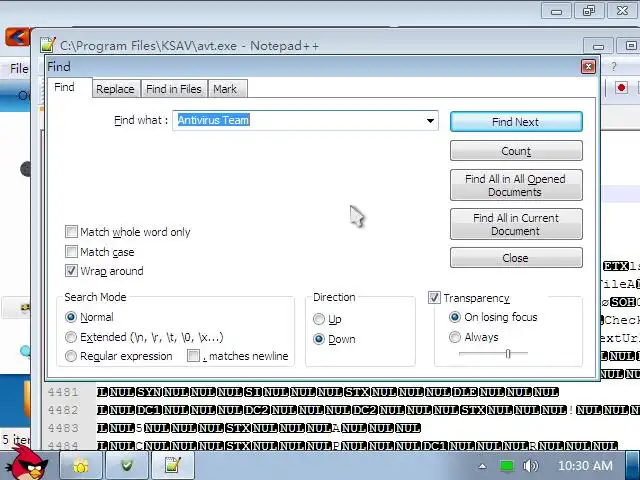This screenshot has height=480, width=640.
Task: Click the show desktop button
Action: pos(633,466)
